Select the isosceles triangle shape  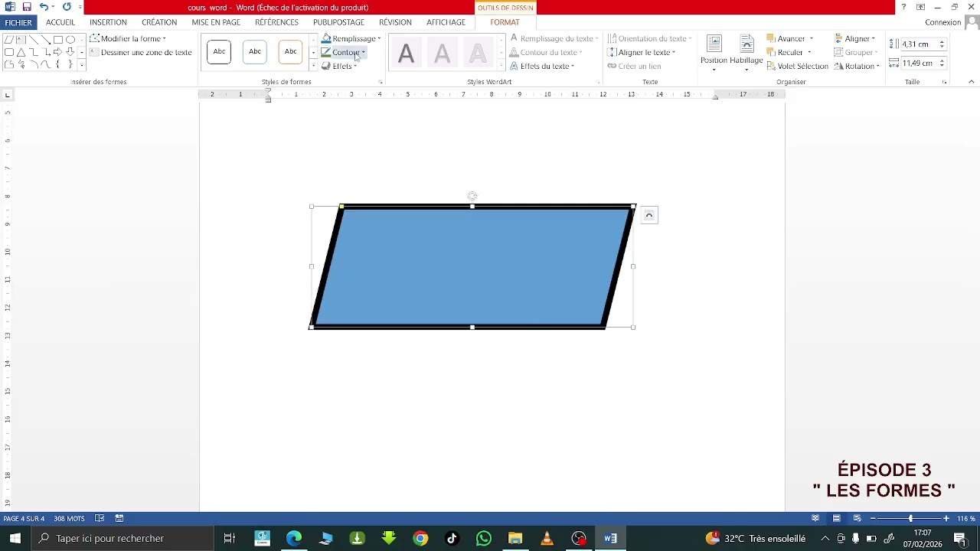21,52
